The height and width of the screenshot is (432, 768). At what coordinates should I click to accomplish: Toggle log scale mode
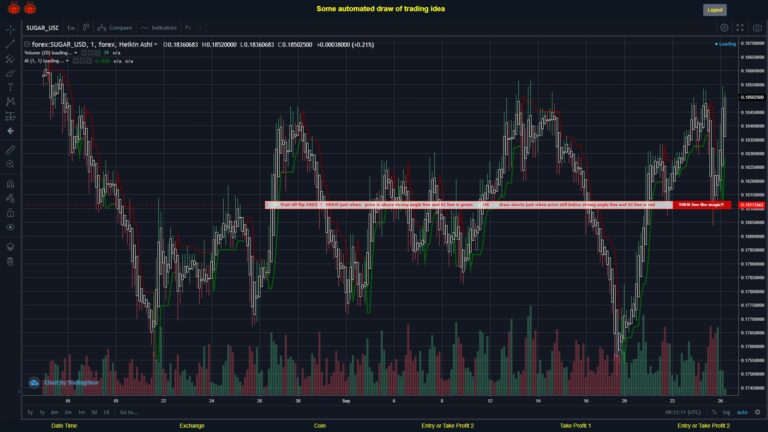pos(726,412)
